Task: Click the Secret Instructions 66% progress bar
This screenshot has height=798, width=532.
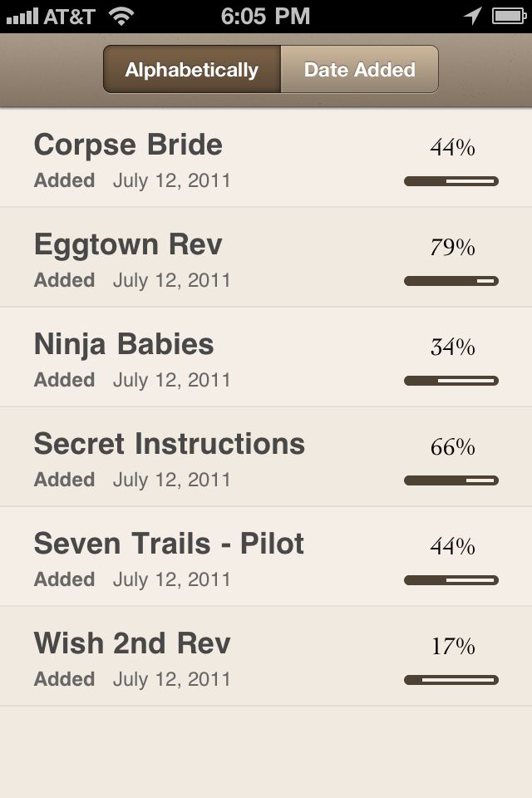Action: click(x=451, y=480)
